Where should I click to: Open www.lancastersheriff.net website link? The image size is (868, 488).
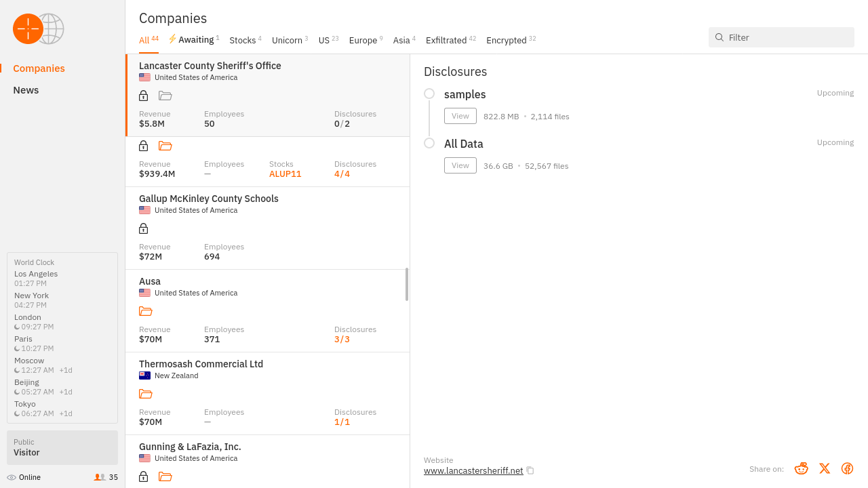click(473, 471)
